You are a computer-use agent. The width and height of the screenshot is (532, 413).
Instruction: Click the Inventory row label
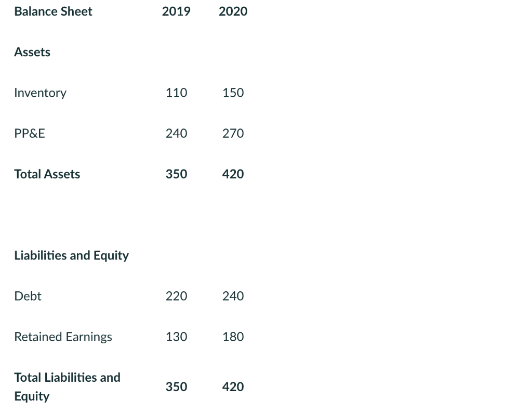tap(40, 93)
